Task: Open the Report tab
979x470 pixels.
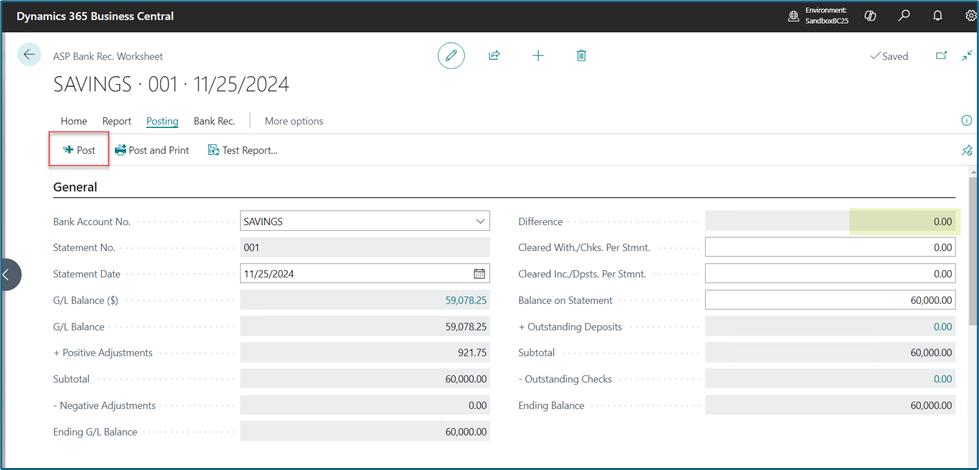Action: point(117,121)
